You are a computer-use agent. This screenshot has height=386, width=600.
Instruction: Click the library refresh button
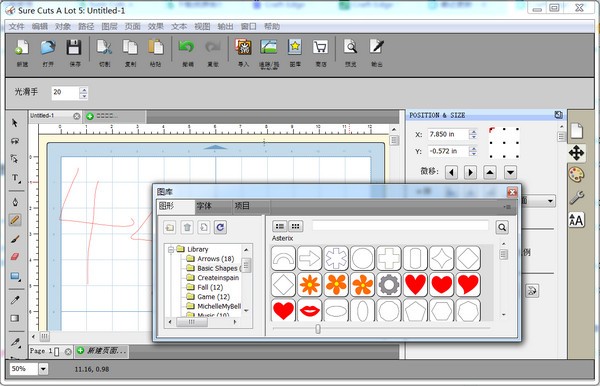pyautogui.click(x=220, y=227)
